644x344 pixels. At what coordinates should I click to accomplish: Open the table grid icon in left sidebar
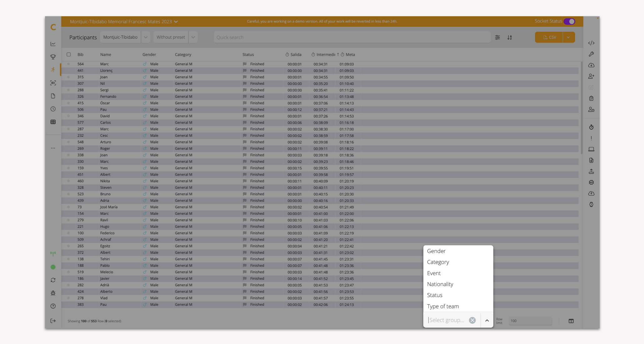53,122
